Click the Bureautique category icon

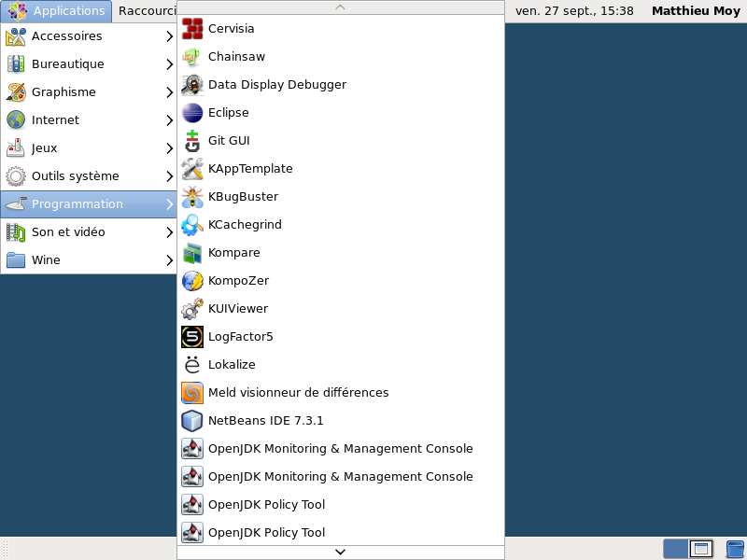click(x=16, y=64)
